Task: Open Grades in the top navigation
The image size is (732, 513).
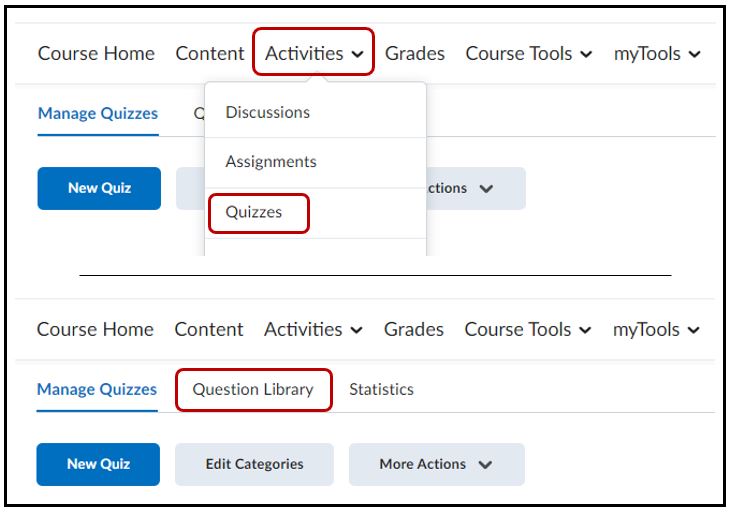Action: (414, 53)
